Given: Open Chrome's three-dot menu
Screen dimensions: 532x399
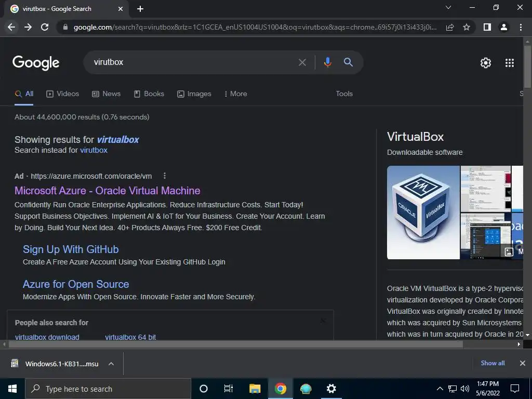Looking at the screenshot, I should click(521, 27).
